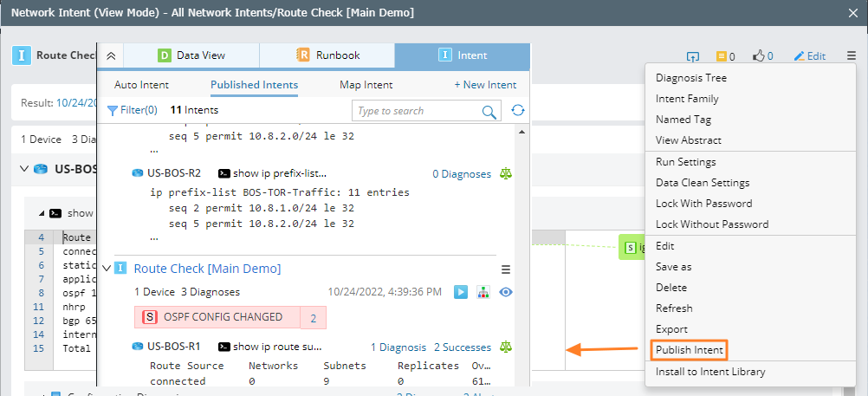Open the Route Check [Main Demo] link
868x396 pixels.
pos(207,269)
